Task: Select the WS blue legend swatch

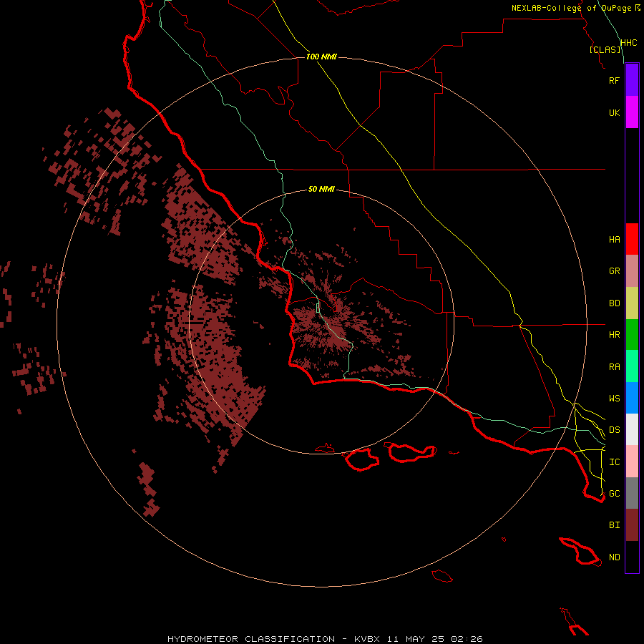Action: [x=632, y=398]
